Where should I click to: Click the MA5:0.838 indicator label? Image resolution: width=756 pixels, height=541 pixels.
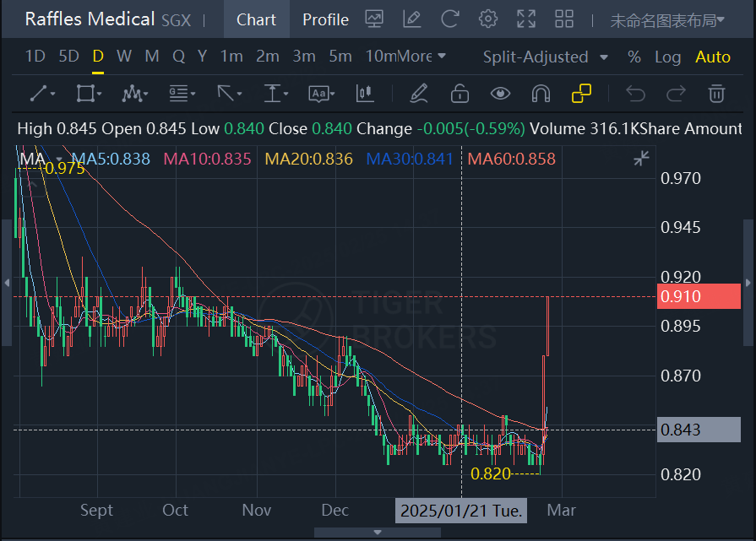pyautogui.click(x=111, y=159)
